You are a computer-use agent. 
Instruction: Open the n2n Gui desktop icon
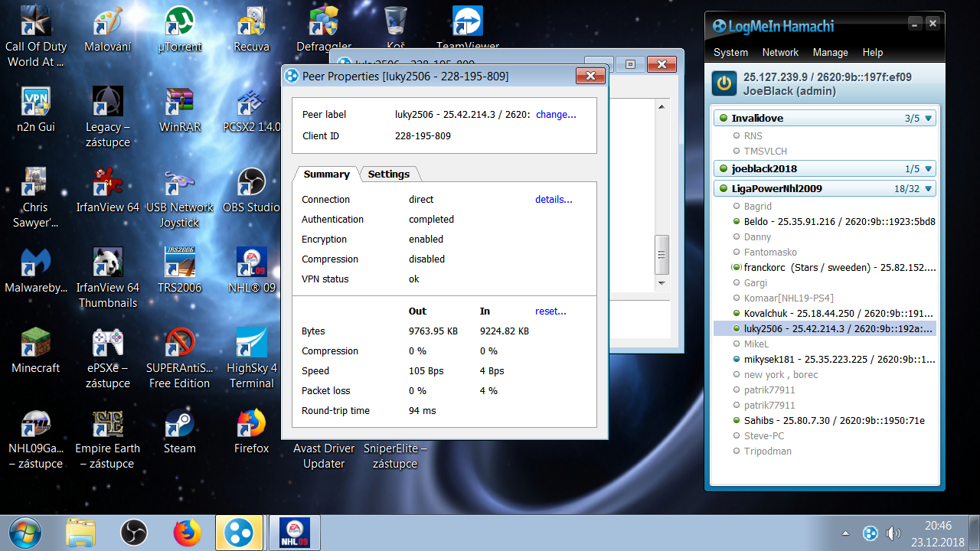[35, 109]
